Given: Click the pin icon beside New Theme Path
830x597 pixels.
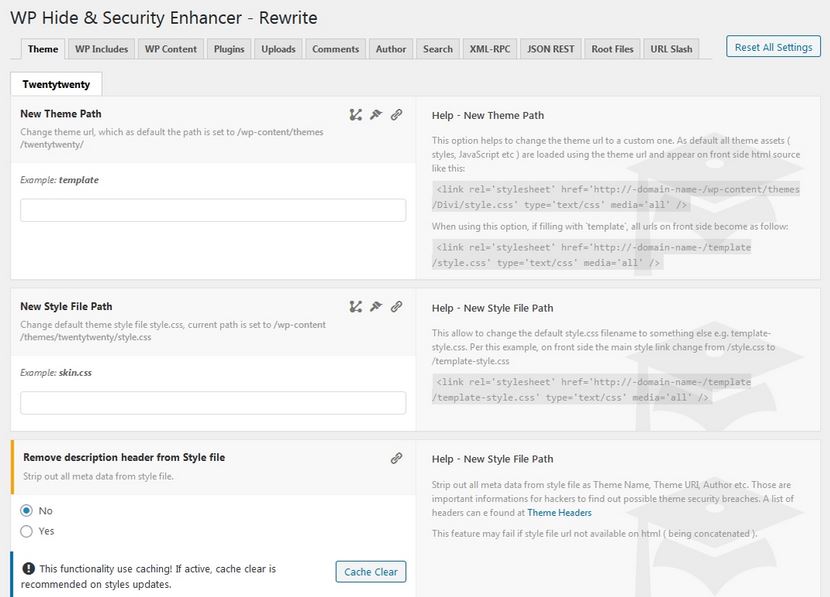Looking at the screenshot, I should click(x=376, y=114).
